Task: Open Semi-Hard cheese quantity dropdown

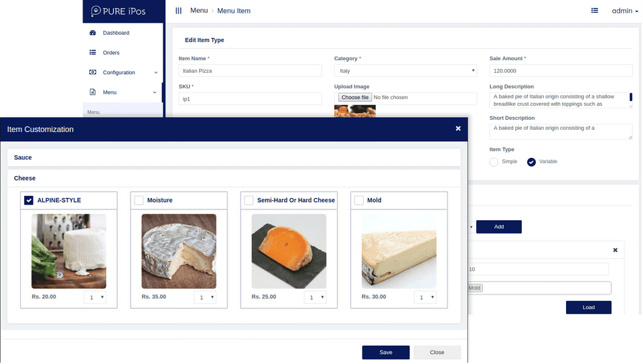Action: pos(315,297)
